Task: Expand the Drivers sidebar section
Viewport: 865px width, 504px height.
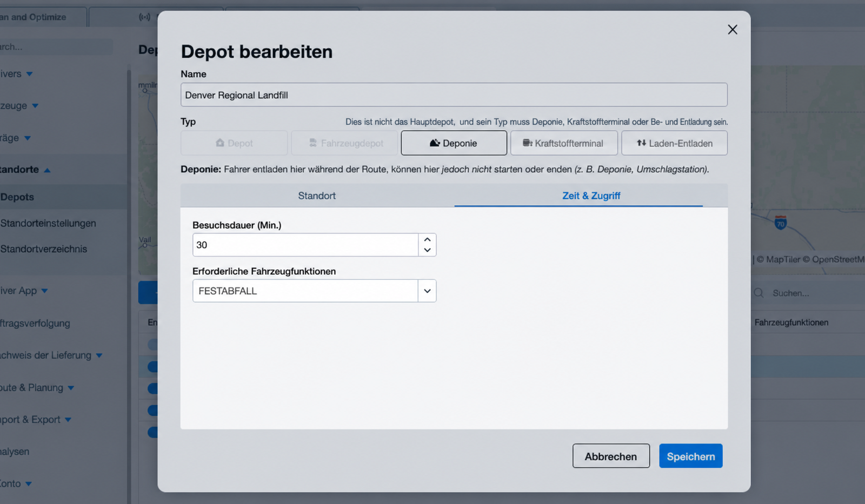Action: click(x=29, y=74)
